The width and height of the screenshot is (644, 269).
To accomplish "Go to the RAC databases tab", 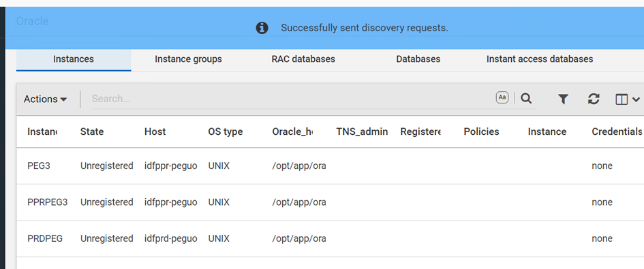I will pyautogui.click(x=303, y=59).
